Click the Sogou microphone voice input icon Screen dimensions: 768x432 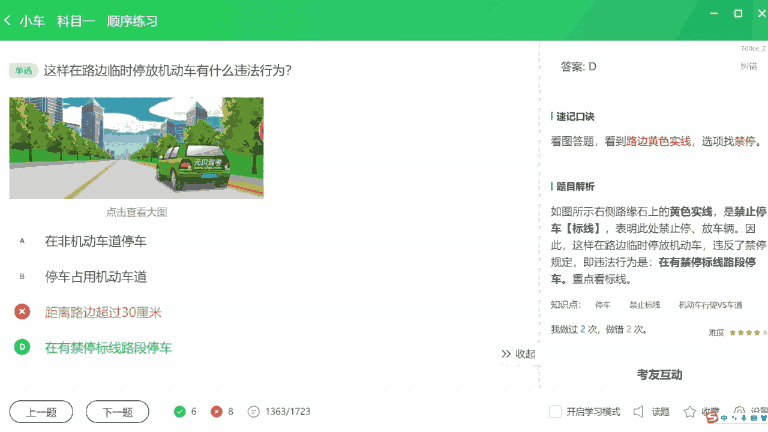coord(744,418)
